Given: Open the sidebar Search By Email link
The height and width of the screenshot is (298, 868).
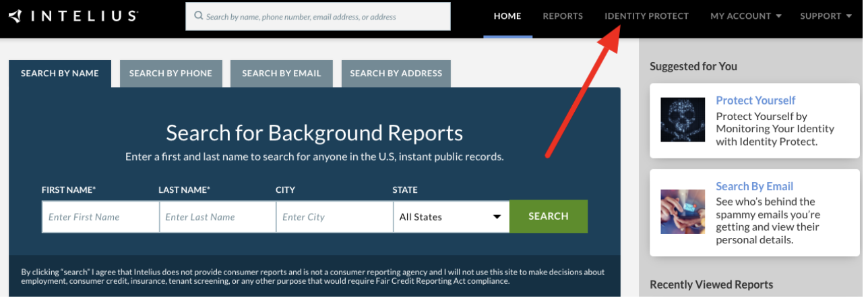Looking at the screenshot, I should tap(754, 187).
